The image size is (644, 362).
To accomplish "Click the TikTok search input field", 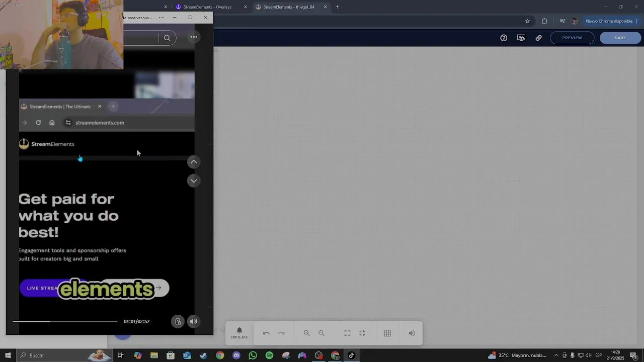I will click(141, 38).
